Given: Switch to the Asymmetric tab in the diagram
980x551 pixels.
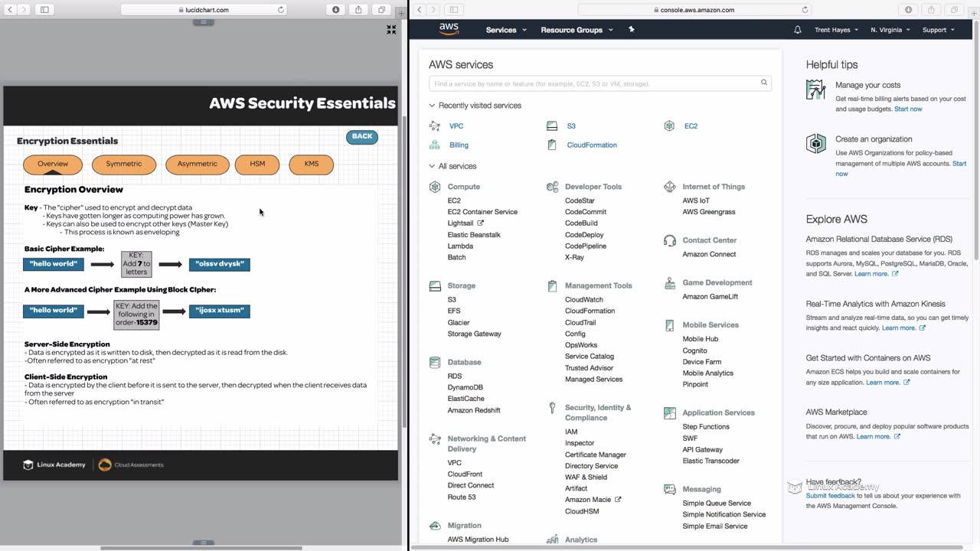Looking at the screenshot, I should click(x=198, y=164).
